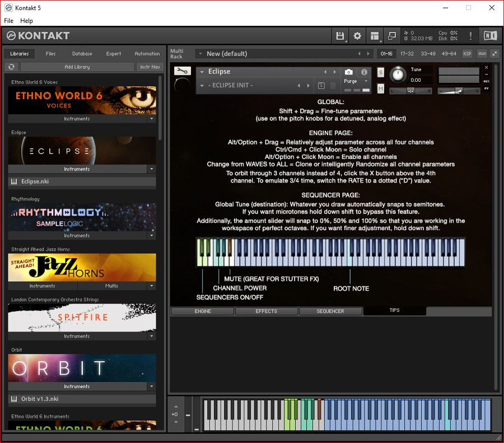This screenshot has height=443, width=504.
Task: Click the Spitfire library banner
Action: [x=82, y=318]
